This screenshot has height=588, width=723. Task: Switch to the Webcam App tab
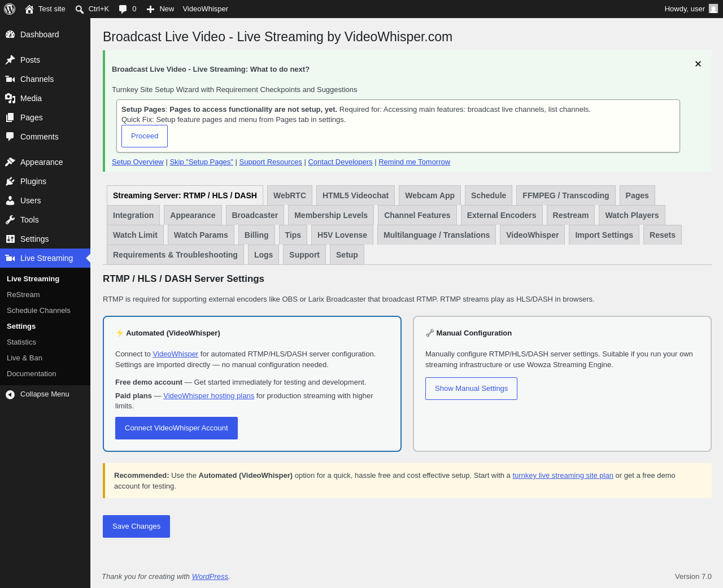click(430, 195)
